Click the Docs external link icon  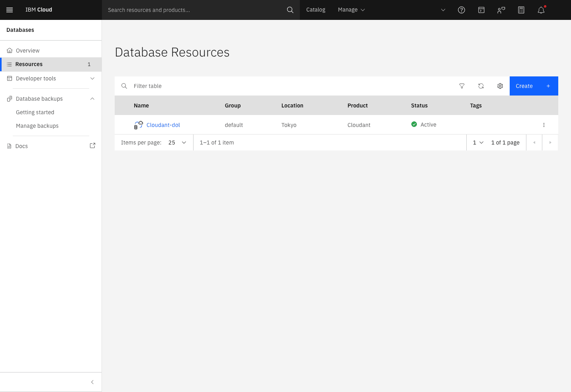point(92,146)
